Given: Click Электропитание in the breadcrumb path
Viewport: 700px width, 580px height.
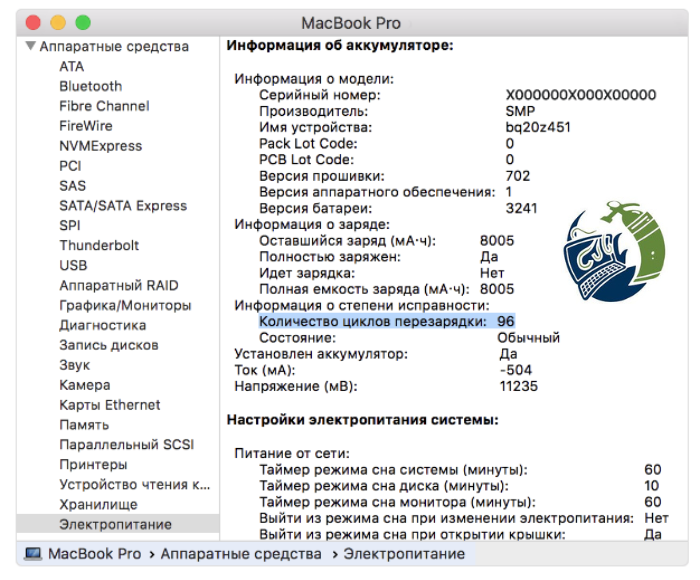Looking at the screenshot, I should pyautogui.click(x=404, y=554).
